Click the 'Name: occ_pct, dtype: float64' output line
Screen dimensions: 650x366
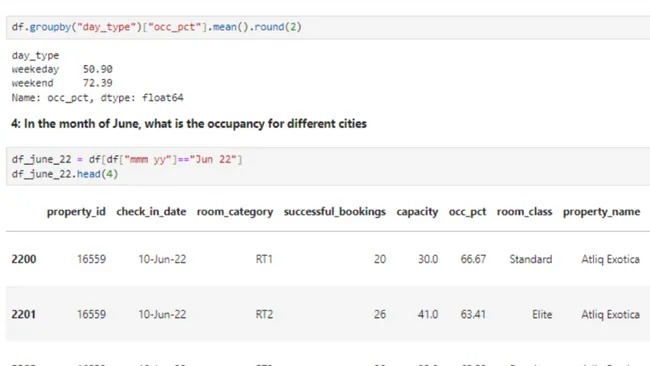(x=97, y=98)
